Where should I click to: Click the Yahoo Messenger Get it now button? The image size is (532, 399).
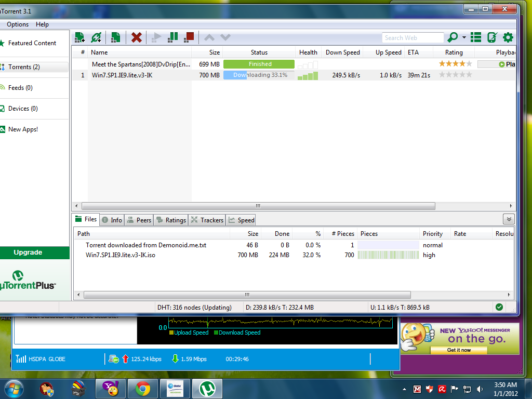pyautogui.click(x=459, y=350)
